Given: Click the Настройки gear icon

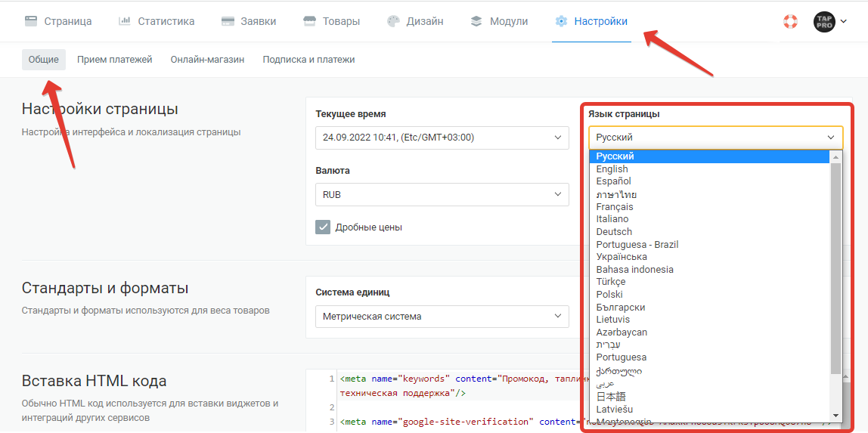Looking at the screenshot, I should coord(561,22).
